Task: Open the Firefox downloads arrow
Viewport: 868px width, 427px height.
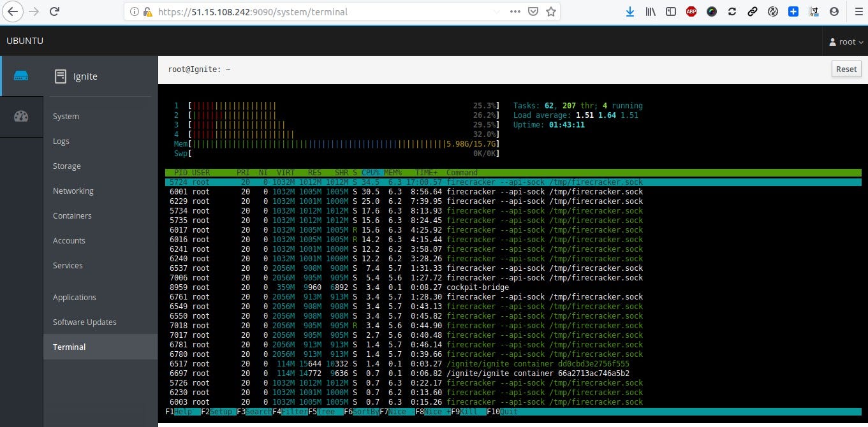Action: pos(630,11)
